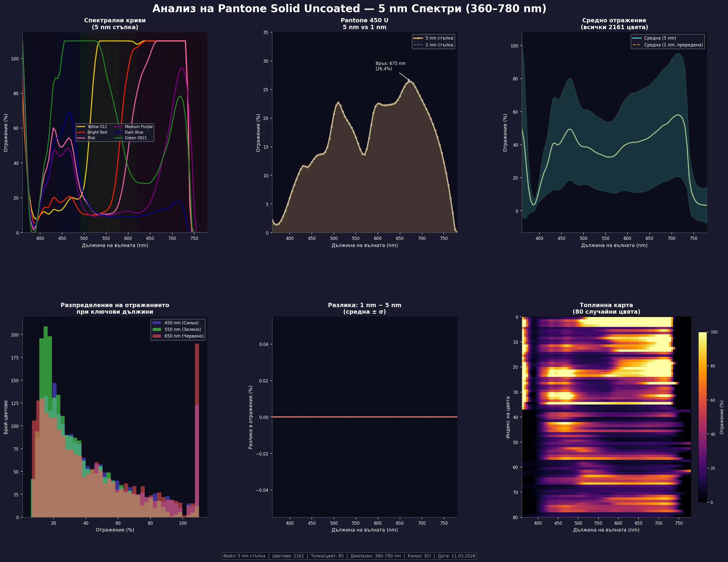Click "Канал: SCI" in the footer
Image resolution: width=728 pixels, height=562 pixels.
419,556
